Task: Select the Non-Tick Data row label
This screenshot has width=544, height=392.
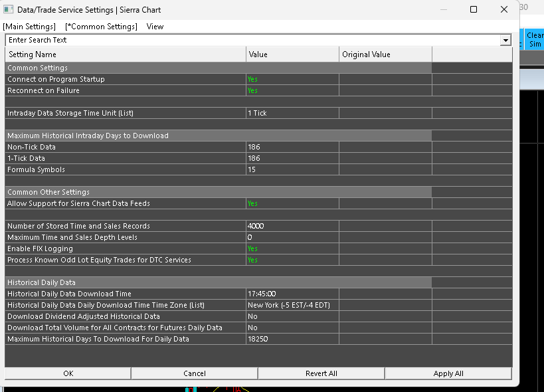Action: 31,147
